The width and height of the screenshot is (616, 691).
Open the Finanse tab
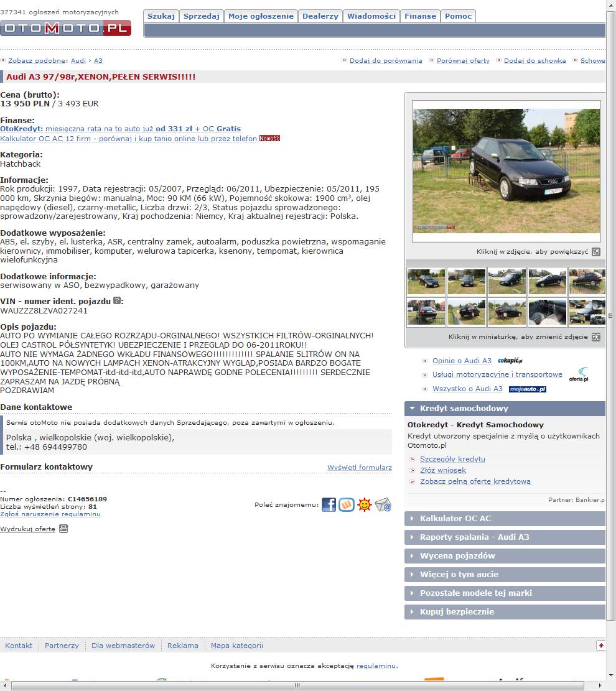click(x=420, y=16)
